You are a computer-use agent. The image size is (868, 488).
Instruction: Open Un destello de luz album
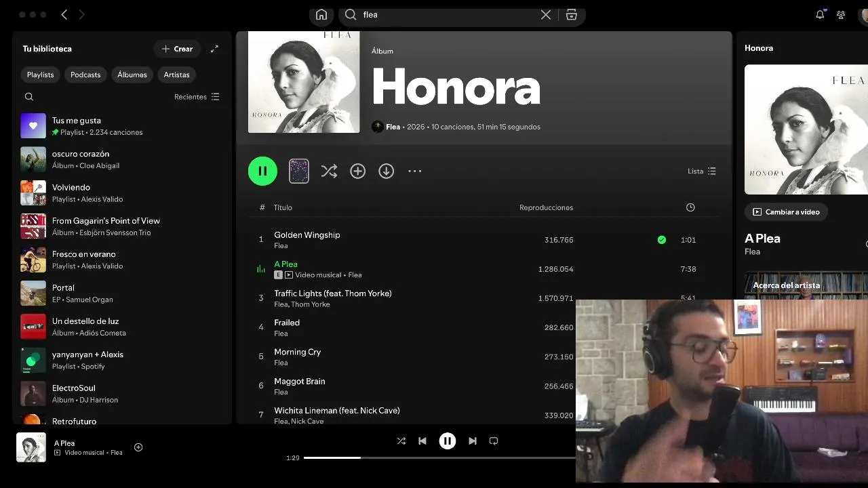point(122,327)
